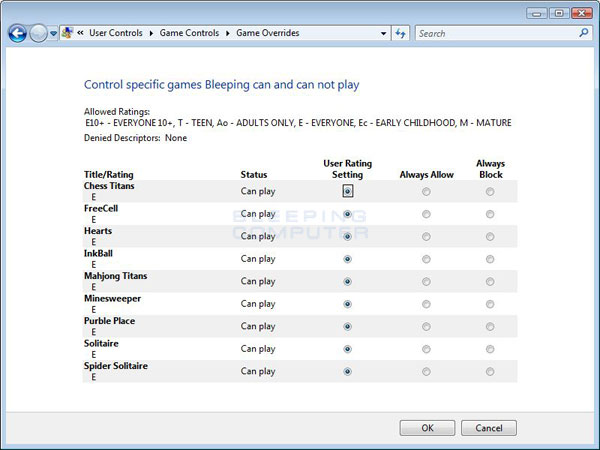Maximize the Game Overrides window
Image resolution: width=600 pixels, height=450 pixels.
pos(559,13)
